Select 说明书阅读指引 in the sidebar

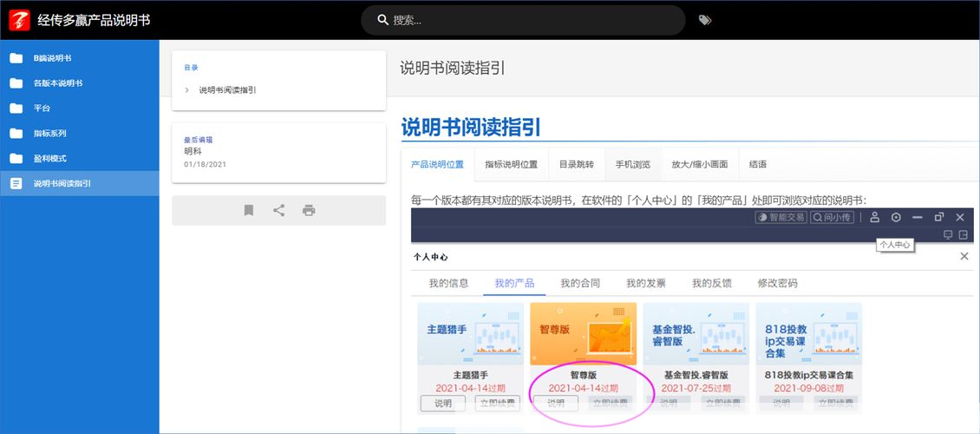tap(80, 183)
